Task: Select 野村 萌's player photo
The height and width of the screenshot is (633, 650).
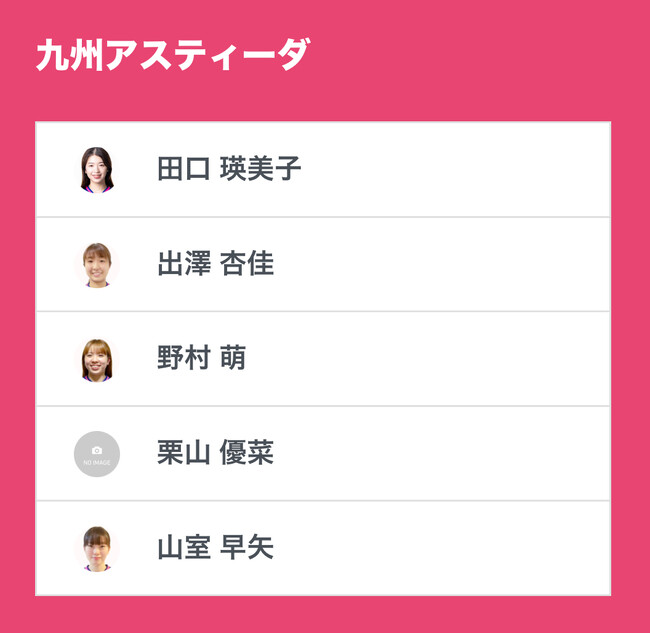Action: coord(97,359)
